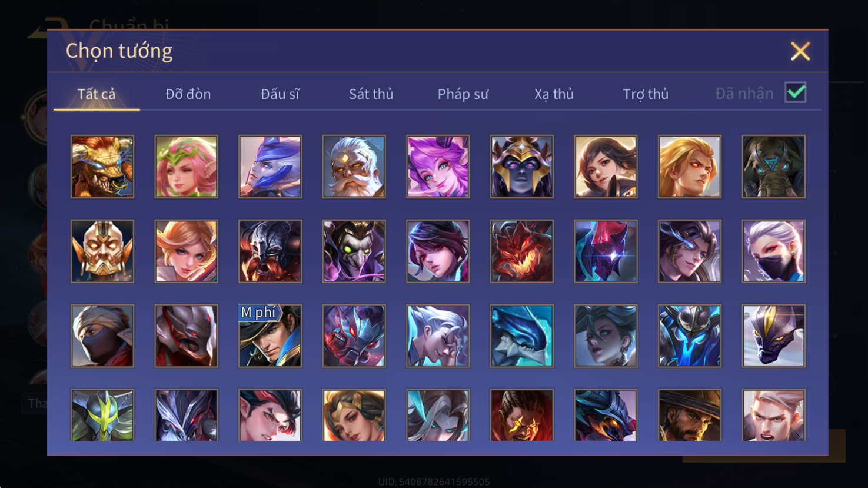Select the elephant hero with blue triangle mark

tap(773, 167)
